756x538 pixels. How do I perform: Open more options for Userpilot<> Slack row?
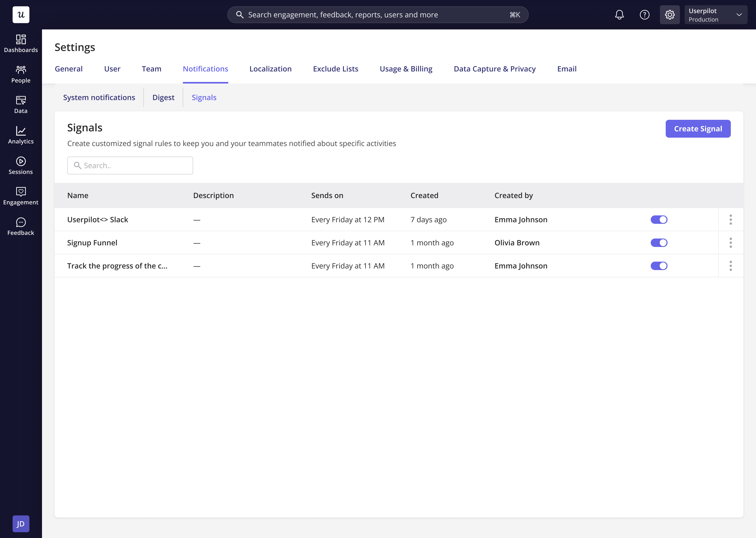tap(731, 220)
